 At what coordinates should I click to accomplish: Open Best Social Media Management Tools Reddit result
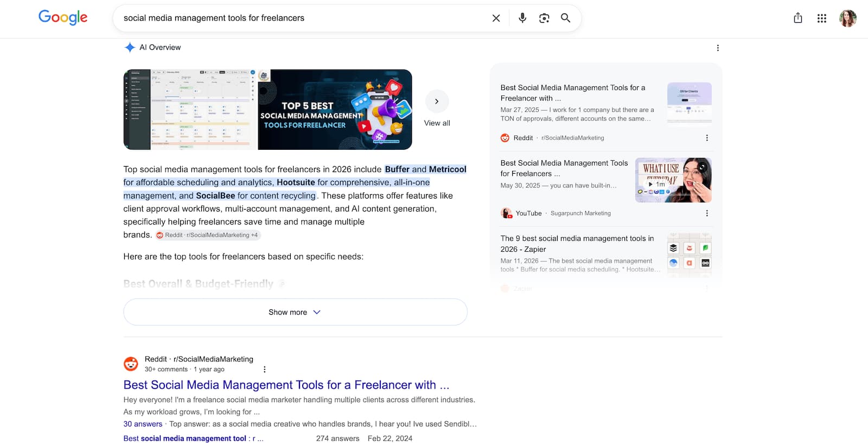[x=286, y=385]
